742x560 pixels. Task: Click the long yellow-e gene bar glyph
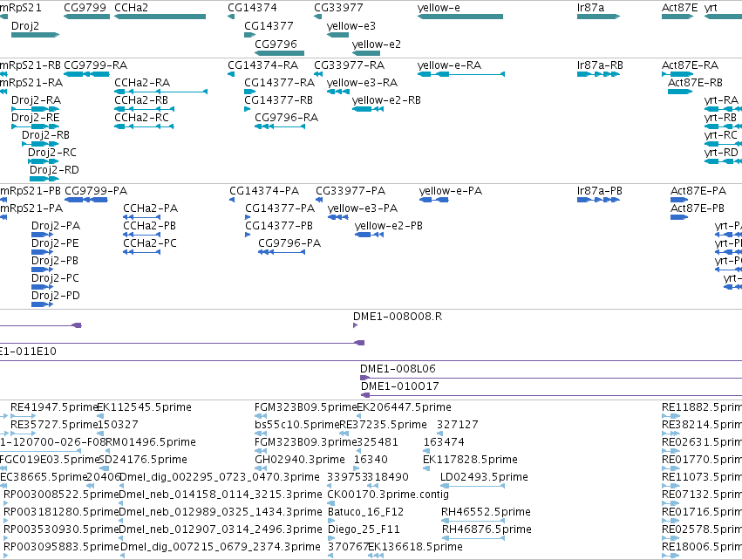(x=460, y=17)
